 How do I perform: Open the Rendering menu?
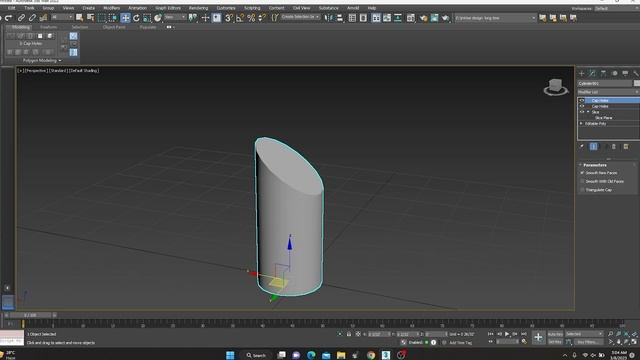198,8
